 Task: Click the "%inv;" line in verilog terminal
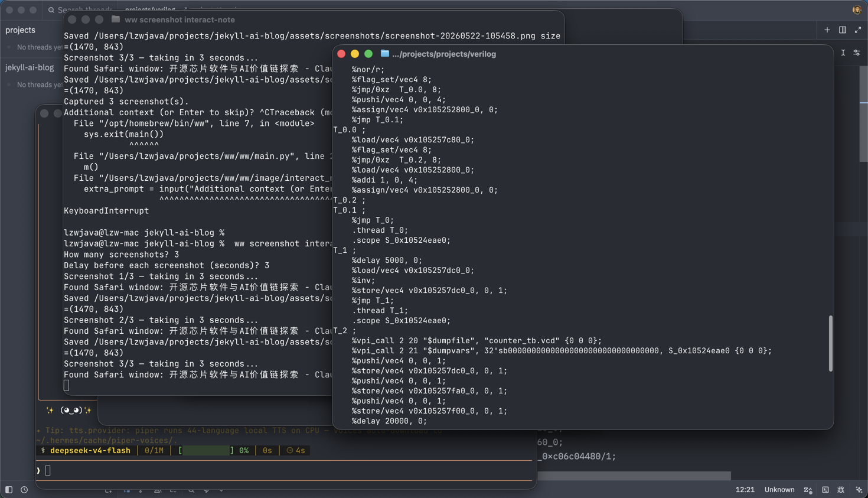point(363,281)
